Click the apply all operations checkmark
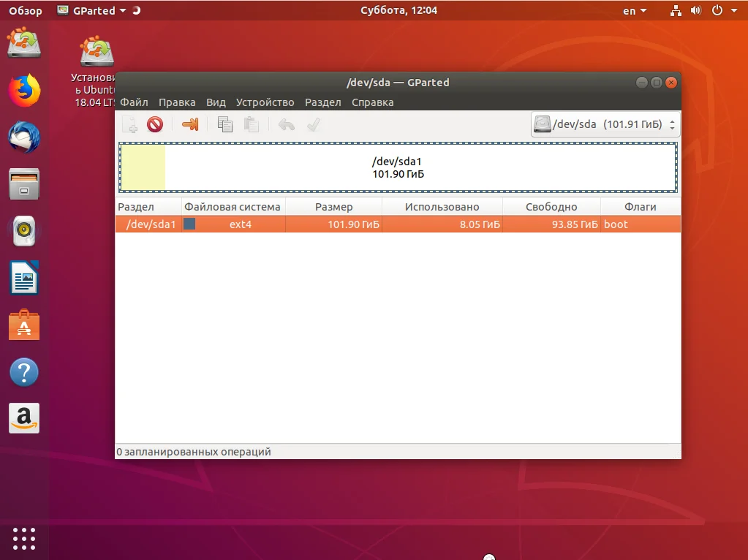This screenshot has width=748, height=560. pos(314,125)
